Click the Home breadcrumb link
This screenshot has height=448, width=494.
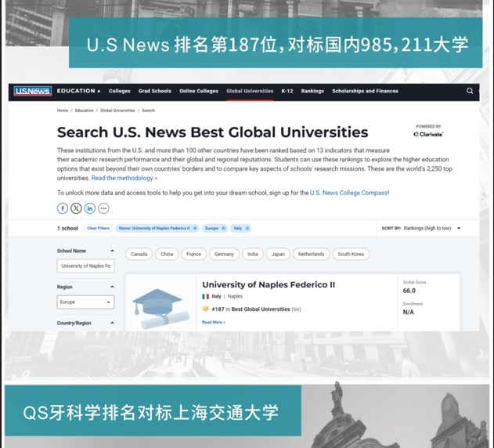tap(63, 110)
